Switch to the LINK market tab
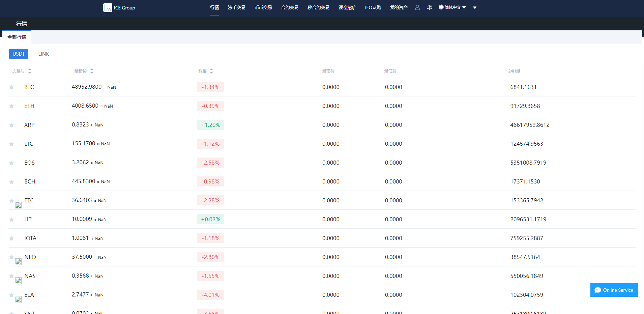The image size is (644, 314). coord(43,54)
